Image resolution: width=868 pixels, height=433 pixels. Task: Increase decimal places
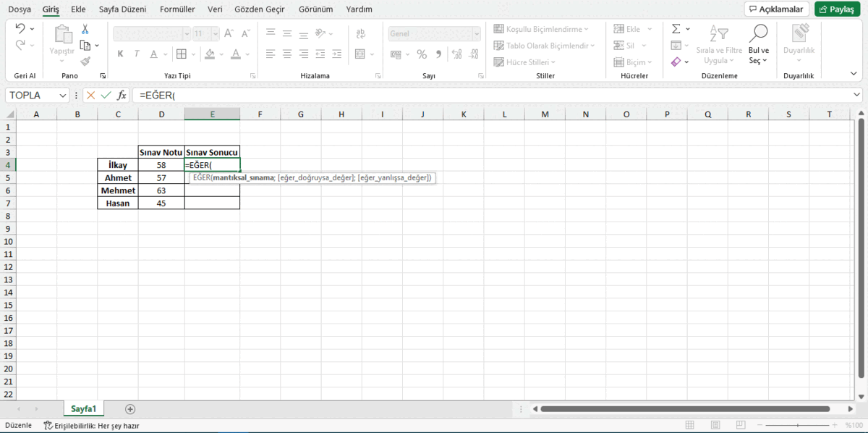click(x=456, y=54)
